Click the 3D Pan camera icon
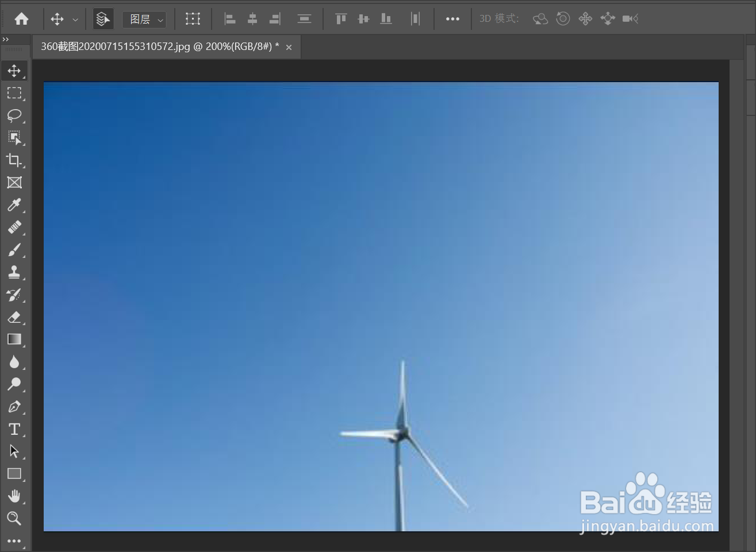The width and height of the screenshot is (756, 552). point(585,19)
